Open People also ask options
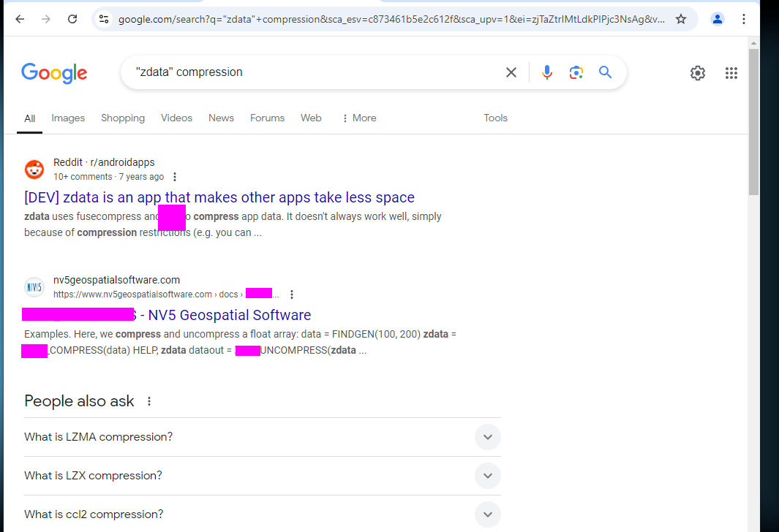Viewport: 779px width, 532px height. (x=149, y=401)
